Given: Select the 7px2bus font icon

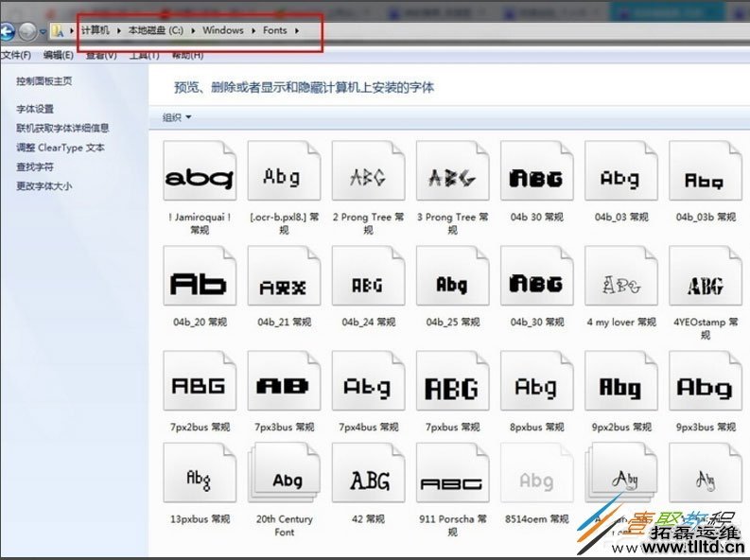Looking at the screenshot, I should [x=200, y=380].
